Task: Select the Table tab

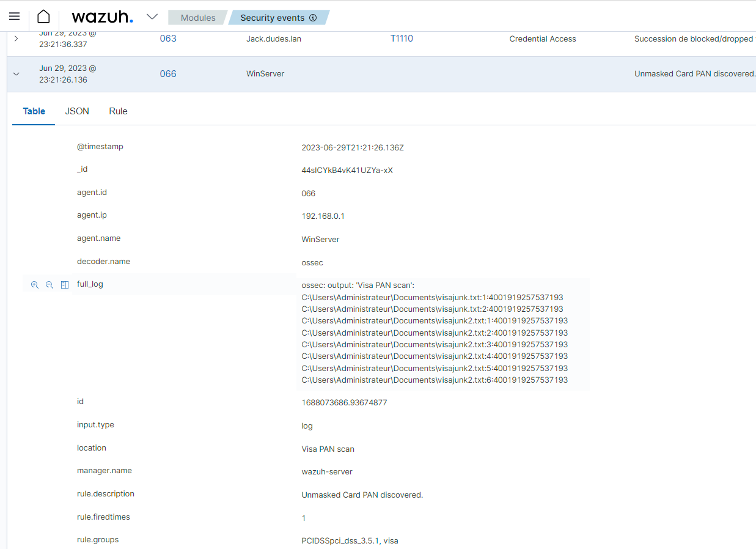Action: tap(34, 111)
